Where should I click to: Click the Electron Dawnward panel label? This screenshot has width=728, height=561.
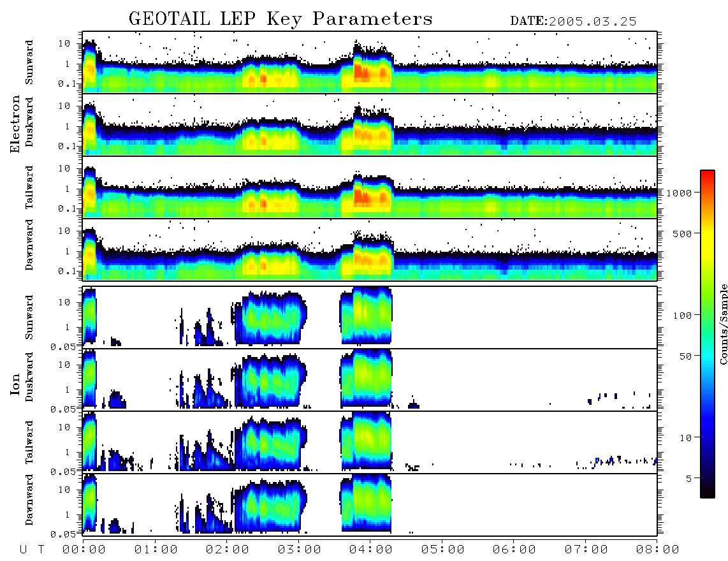pyautogui.click(x=29, y=245)
